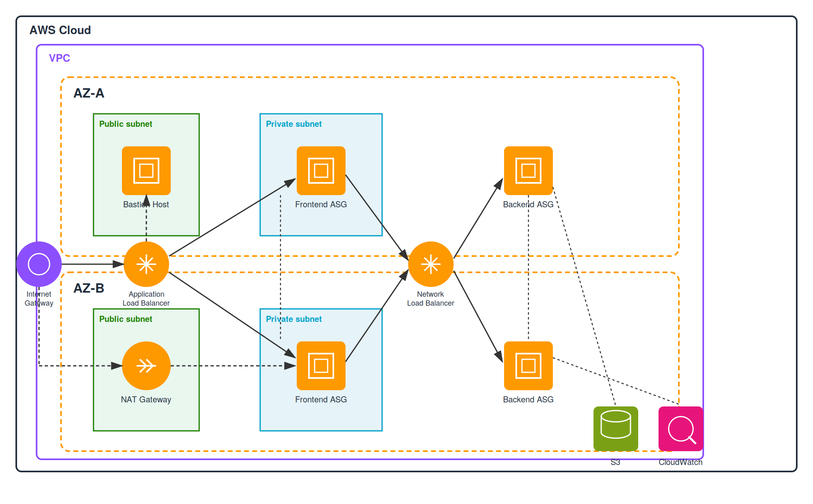Screen dimensions: 813x504
Task: Click the Private subnet label in AZ-A
Action: 294,124
